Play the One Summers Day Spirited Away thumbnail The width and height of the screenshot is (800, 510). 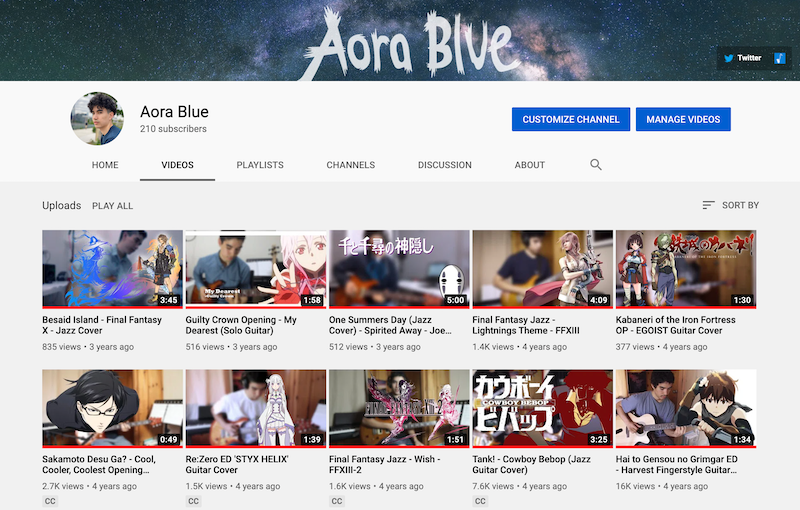(x=399, y=269)
